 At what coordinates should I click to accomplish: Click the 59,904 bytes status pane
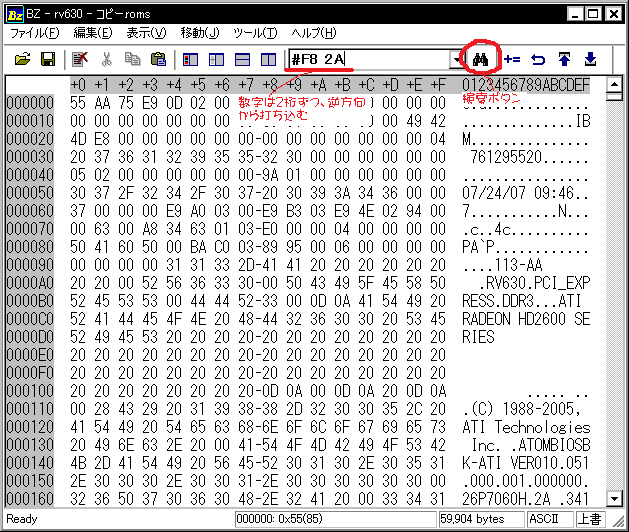tap(482, 519)
